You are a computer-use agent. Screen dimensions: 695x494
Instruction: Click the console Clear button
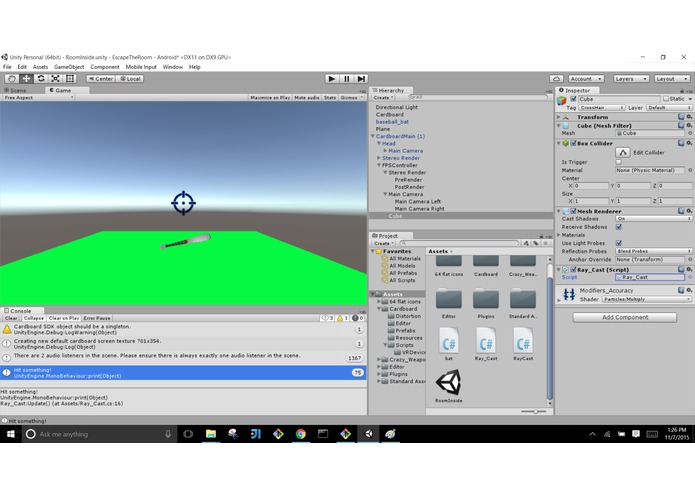click(x=11, y=318)
